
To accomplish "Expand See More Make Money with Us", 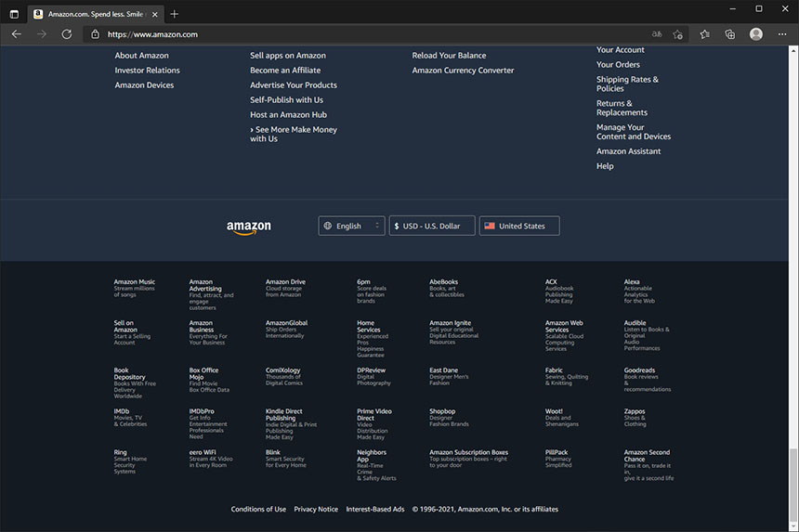I will pos(294,134).
